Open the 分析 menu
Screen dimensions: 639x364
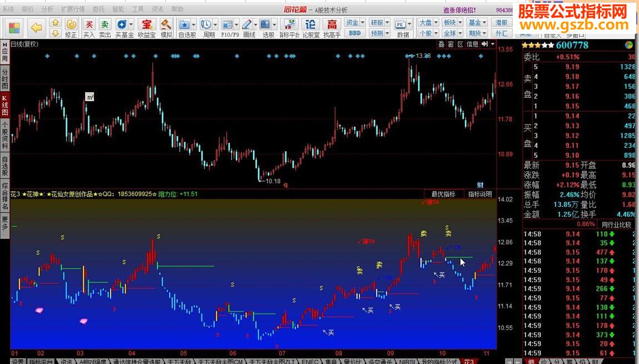point(47,9)
